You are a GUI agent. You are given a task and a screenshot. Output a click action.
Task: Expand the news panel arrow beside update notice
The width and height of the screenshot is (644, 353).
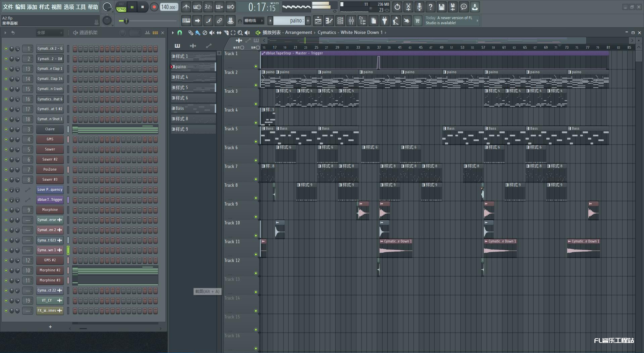477,20
